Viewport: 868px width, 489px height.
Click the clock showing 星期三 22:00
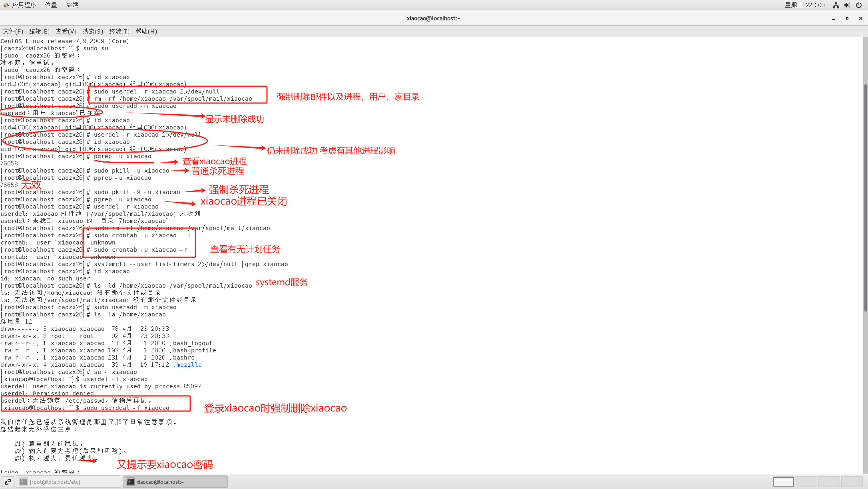(x=804, y=5)
